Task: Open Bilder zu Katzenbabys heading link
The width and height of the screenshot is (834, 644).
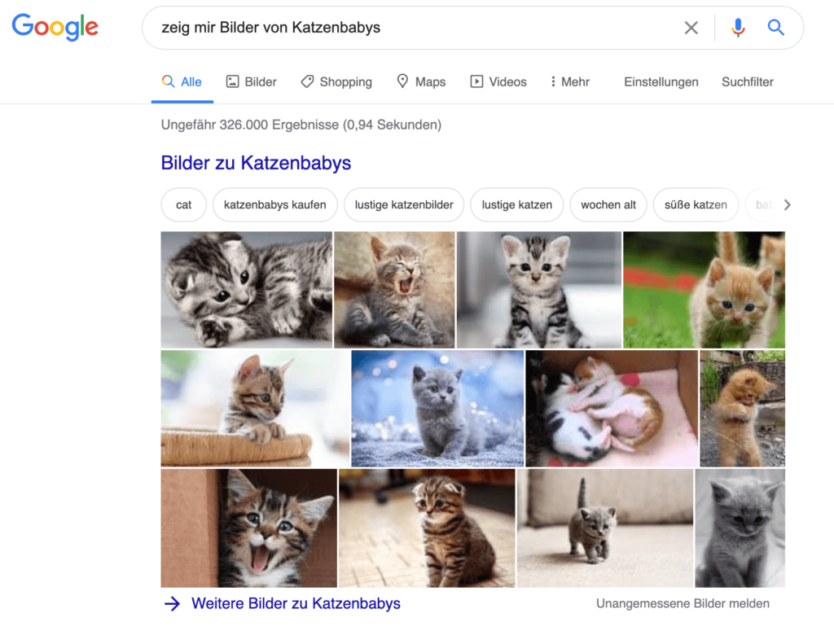Action: (x=255, y=163)
